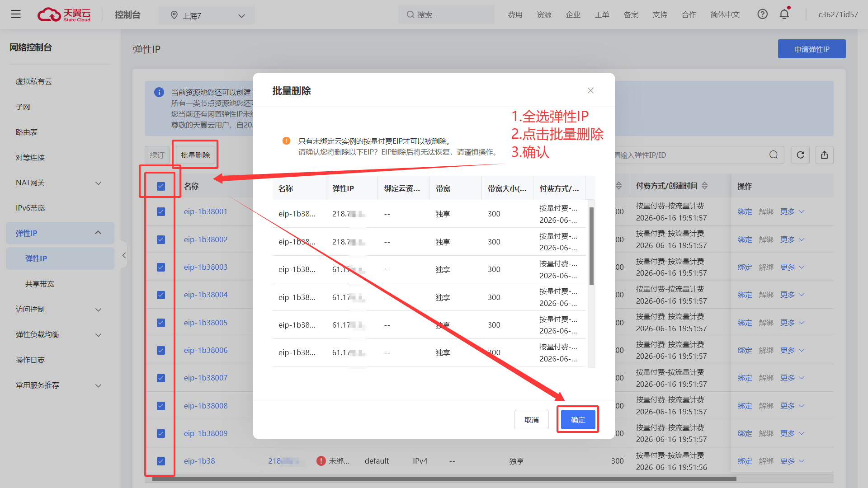The width and height of the screenshot is (868, 488).
Task: Open the 上海7 region dropdown
Action: tap(207, 15)
